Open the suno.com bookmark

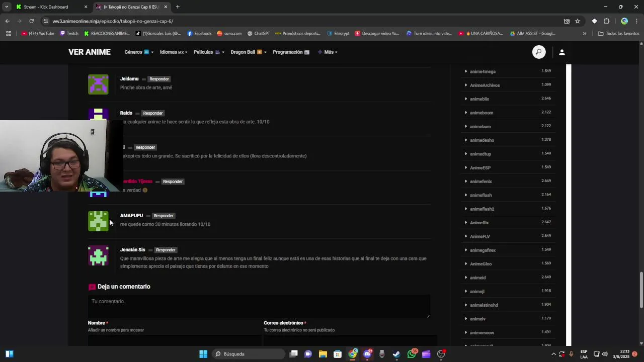[x=229, y=34]
